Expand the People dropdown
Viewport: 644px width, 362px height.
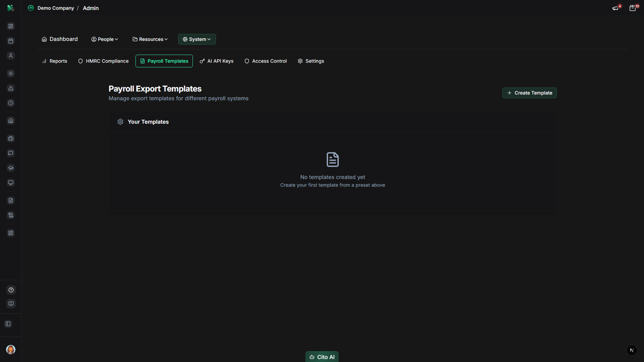[104, 39]
